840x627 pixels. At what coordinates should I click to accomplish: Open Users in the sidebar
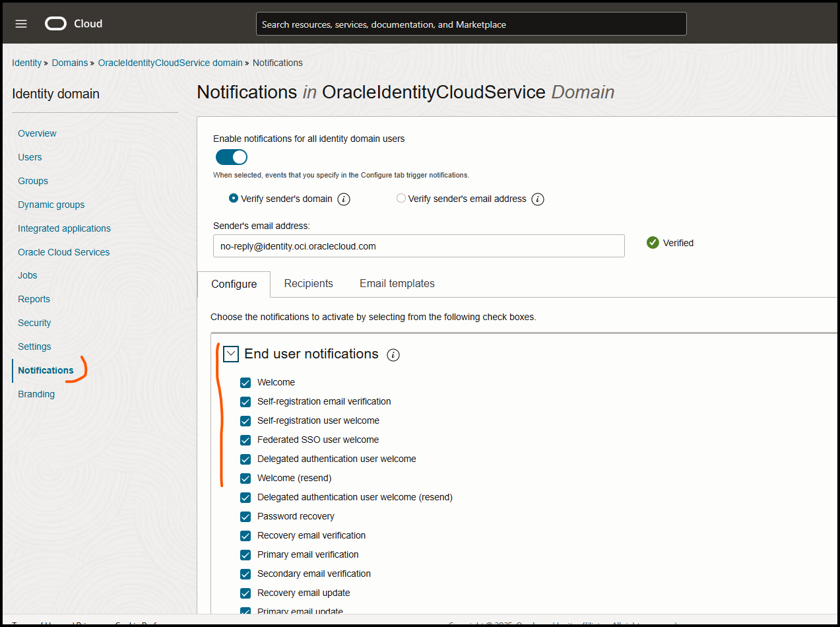pos(30,157)
